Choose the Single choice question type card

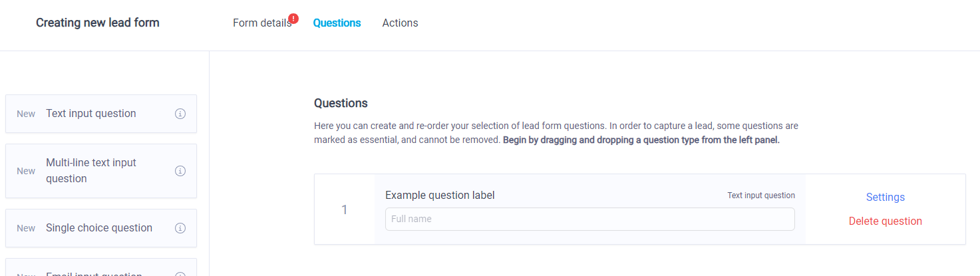tap(99, 228)
